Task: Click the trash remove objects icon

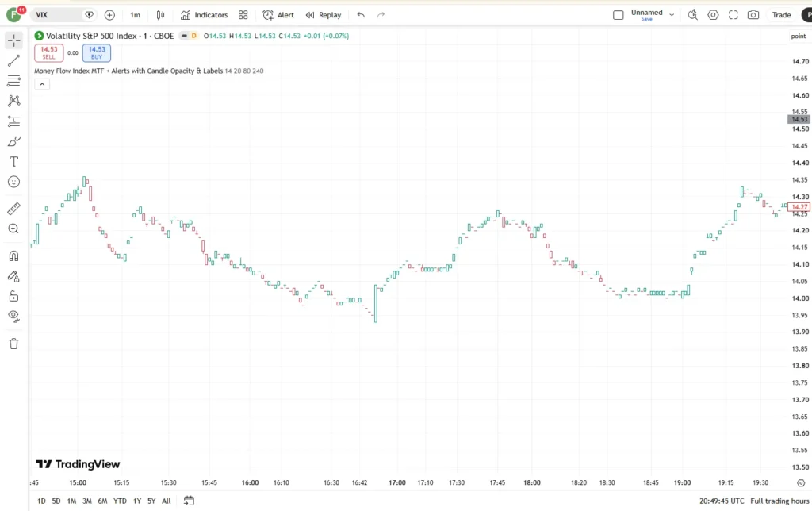Action: point(14,344)
